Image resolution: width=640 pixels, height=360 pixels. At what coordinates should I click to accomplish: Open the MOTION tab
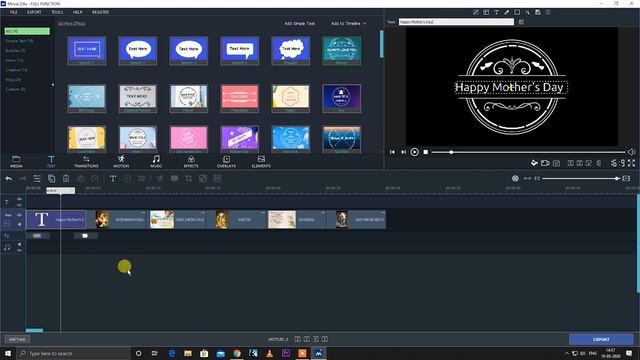pyautogui.click(x=121, y=162)
